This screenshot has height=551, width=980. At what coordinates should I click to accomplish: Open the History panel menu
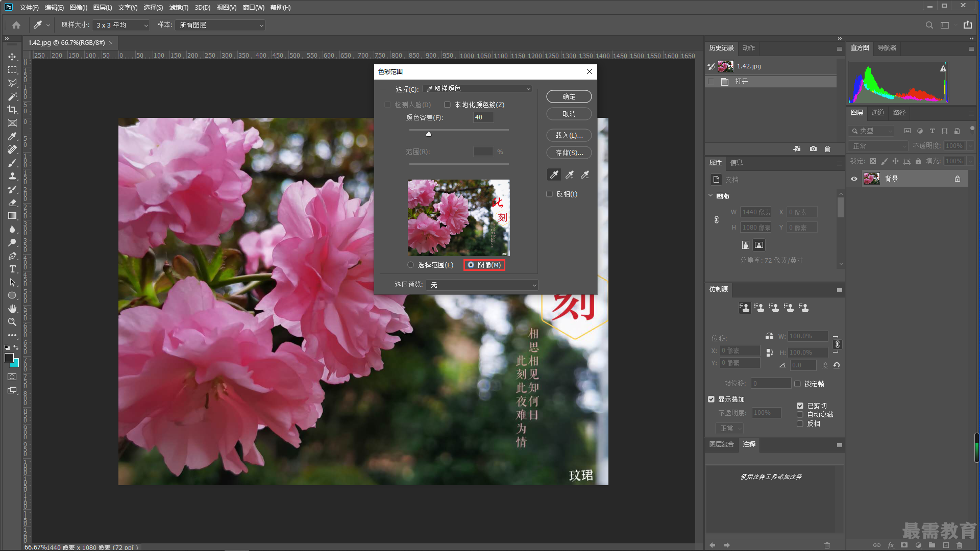[840, 48]
